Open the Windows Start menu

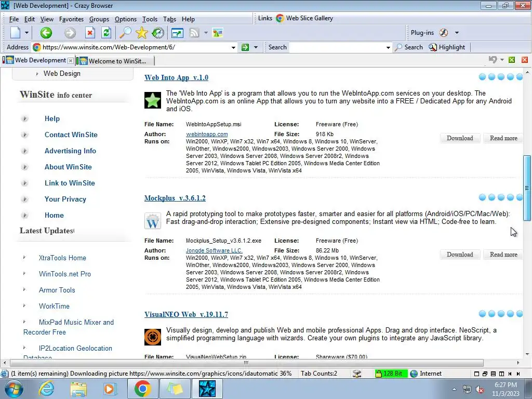(13, 389)
